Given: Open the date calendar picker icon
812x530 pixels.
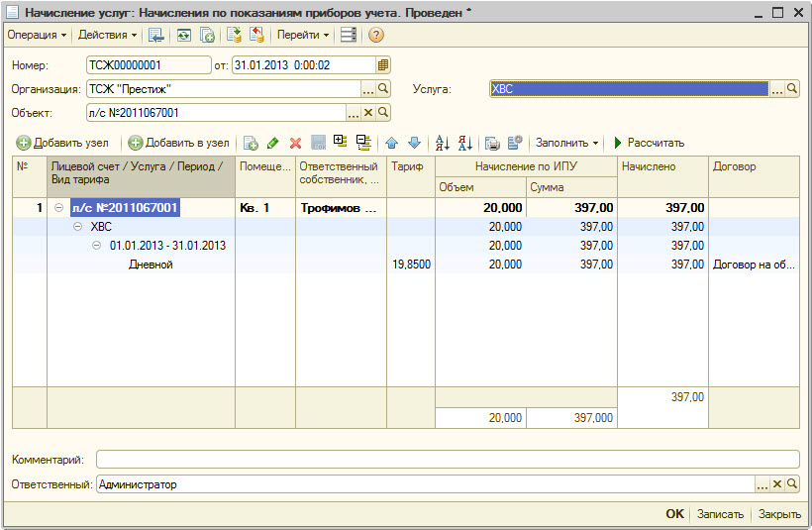Looking at the screenshot, I should (x=383, y=65).
